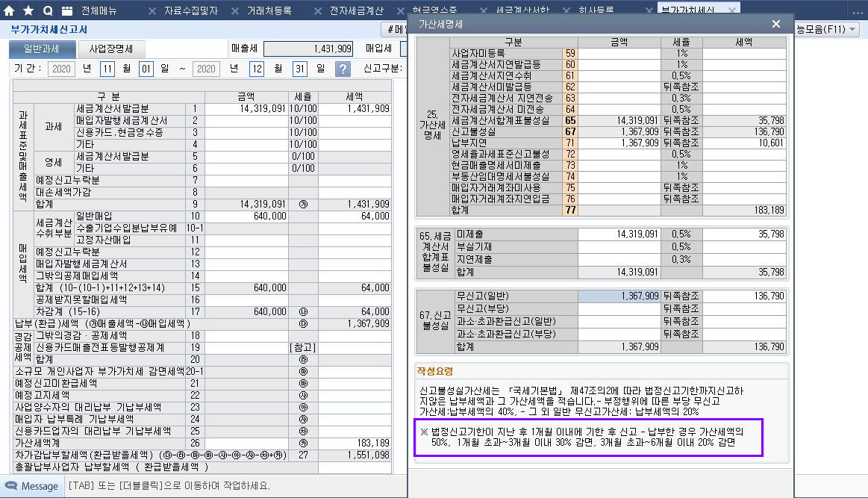Click the 일반매입 amount 640,000 in row 10

tap(246, 216)
